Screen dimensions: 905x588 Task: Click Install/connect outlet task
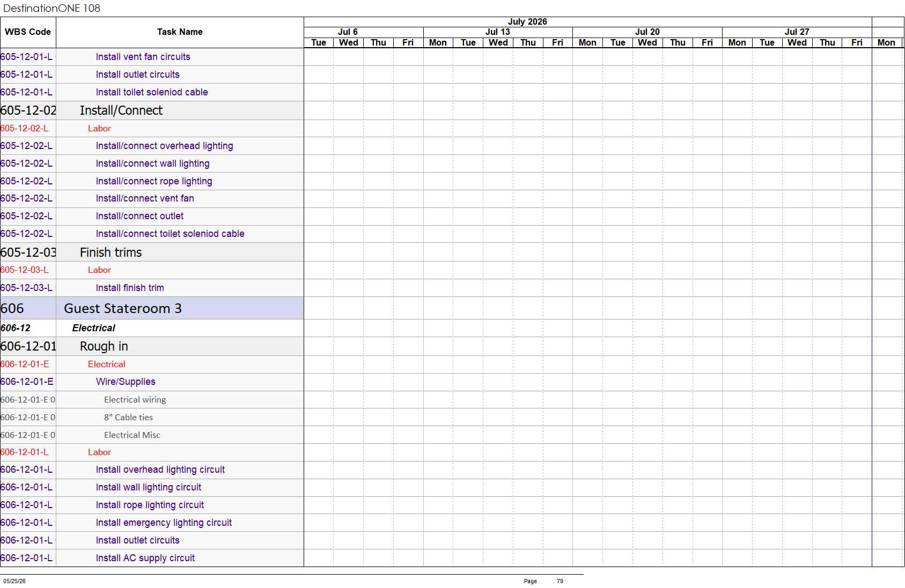tap(139, 216)
